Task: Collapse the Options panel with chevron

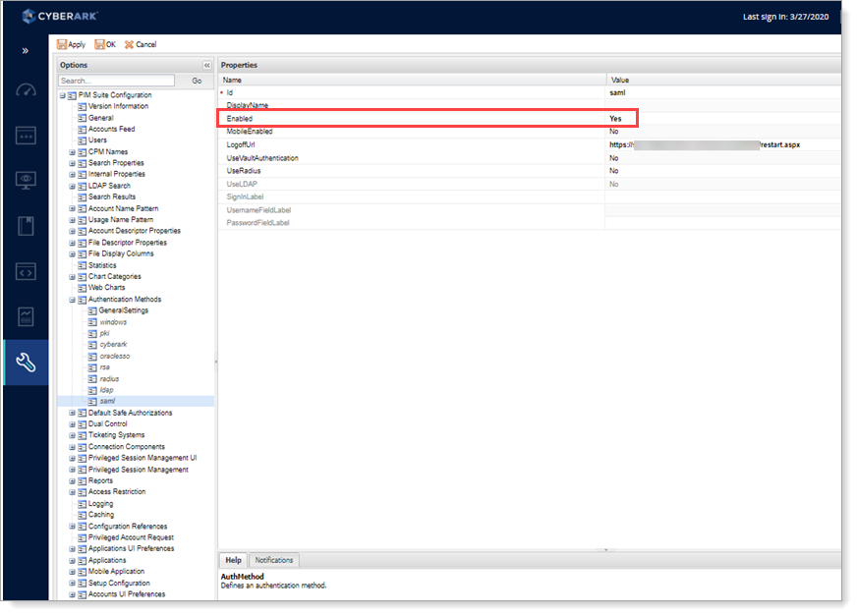Action: click(207, 66)
